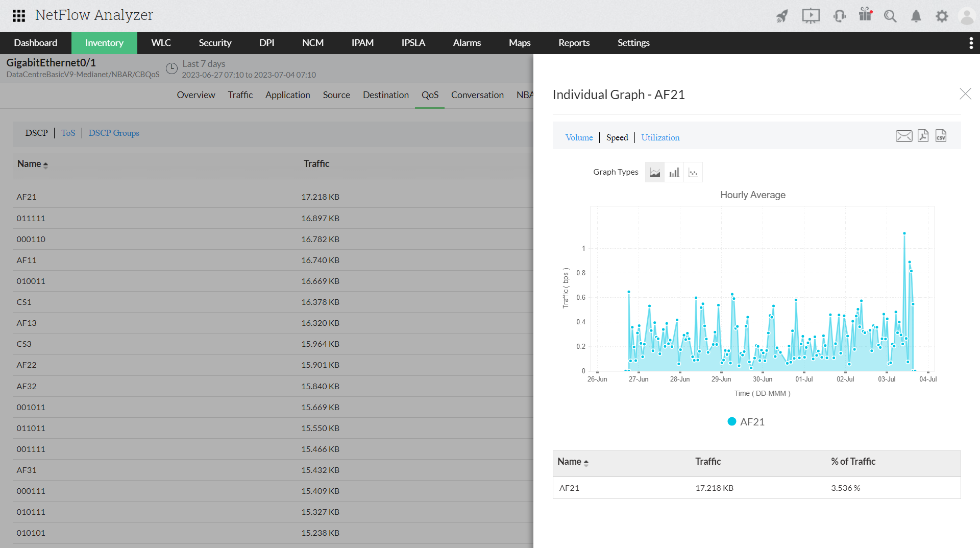Open notifications bell
This screenshot has height=548, width=980.
916,16
